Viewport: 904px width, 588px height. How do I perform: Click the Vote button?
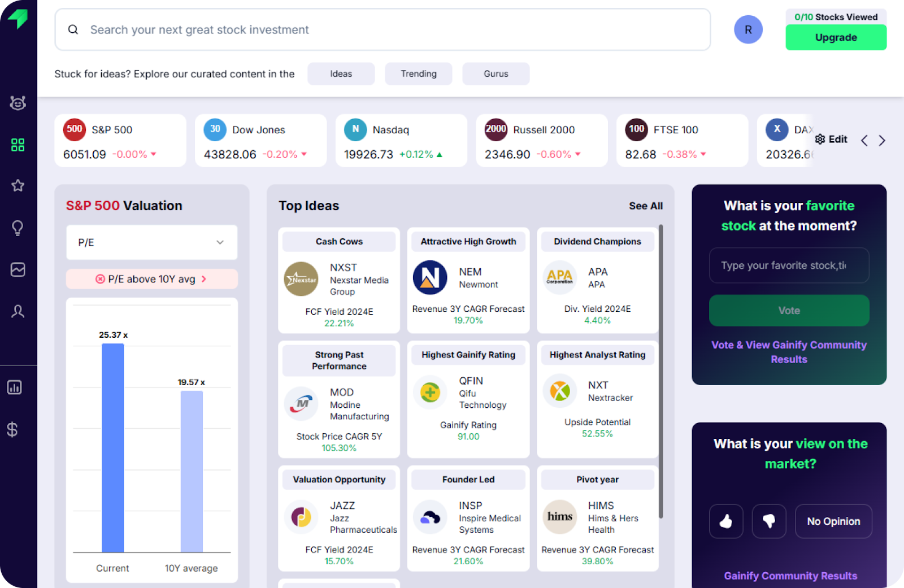coord(789,311)
